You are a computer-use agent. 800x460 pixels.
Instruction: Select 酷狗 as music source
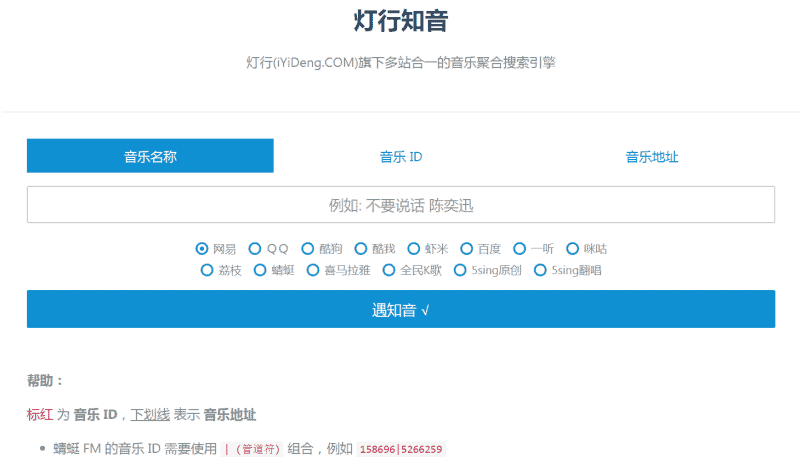(308, 249)
